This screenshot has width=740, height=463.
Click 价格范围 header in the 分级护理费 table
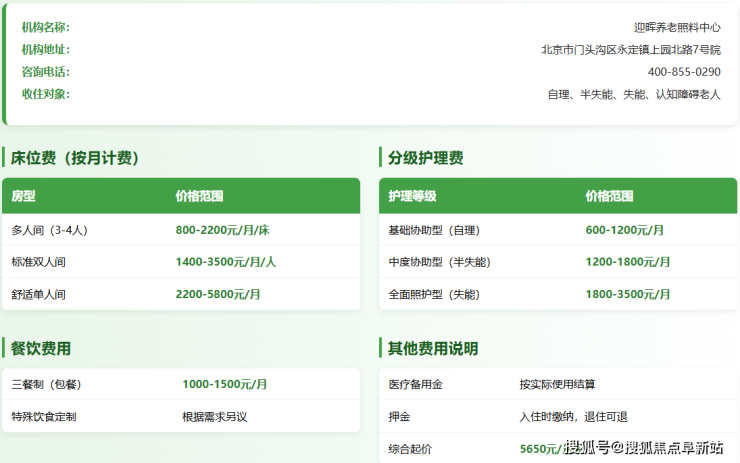point(609,196)
